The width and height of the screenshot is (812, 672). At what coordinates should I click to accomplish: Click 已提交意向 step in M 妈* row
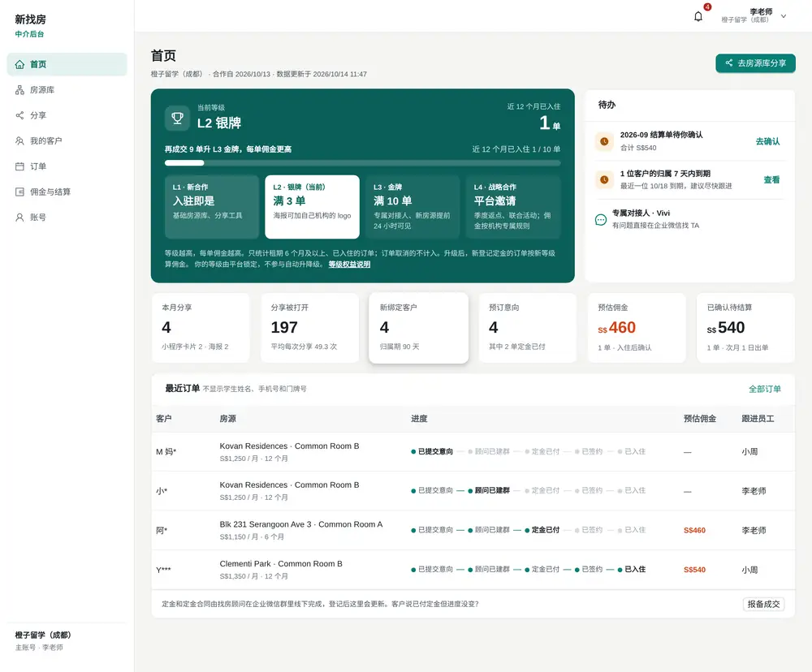[x=432, y=451]
